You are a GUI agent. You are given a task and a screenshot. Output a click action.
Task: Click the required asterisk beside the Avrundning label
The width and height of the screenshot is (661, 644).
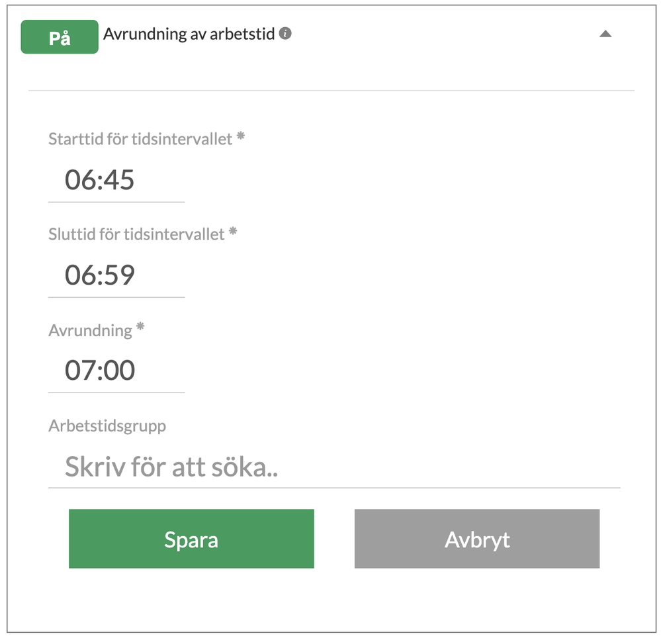140,328
